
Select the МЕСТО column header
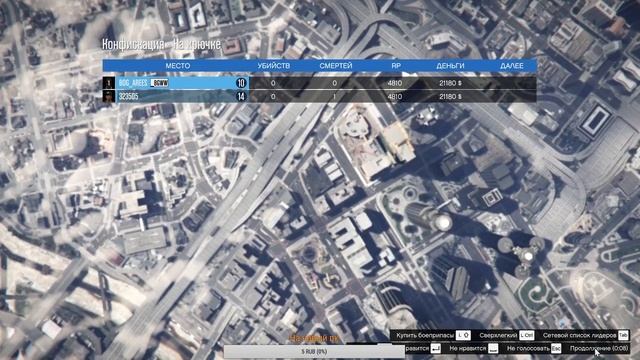(178, 66)
